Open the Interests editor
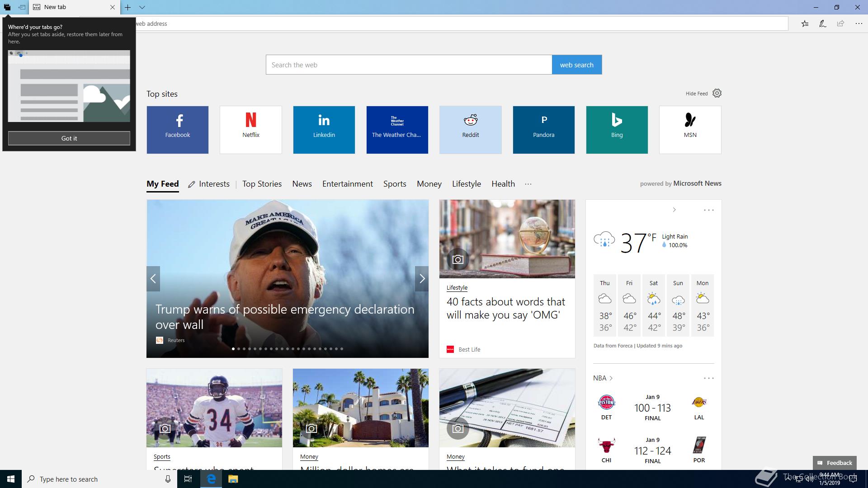The height and width of the screenshot is (488, 868). [209, 184]
